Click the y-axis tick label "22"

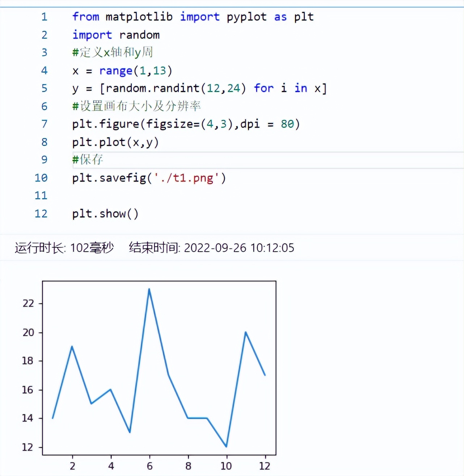tap(28, 303)
